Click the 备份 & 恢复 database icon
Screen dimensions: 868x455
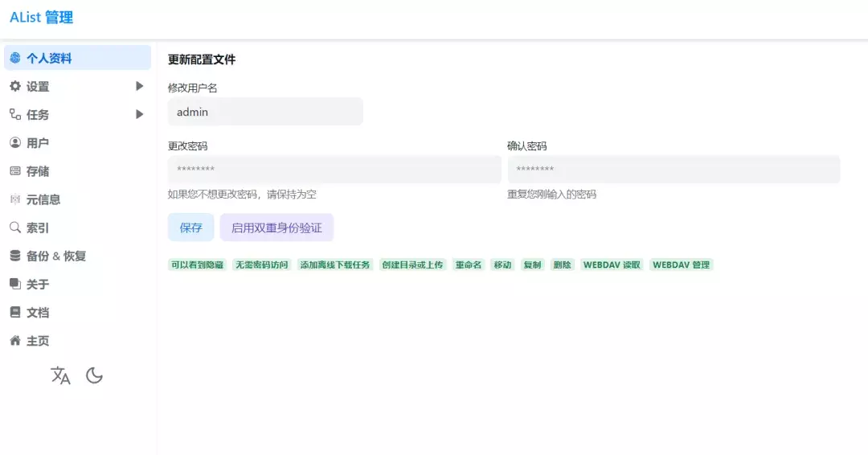coord(15,255)
